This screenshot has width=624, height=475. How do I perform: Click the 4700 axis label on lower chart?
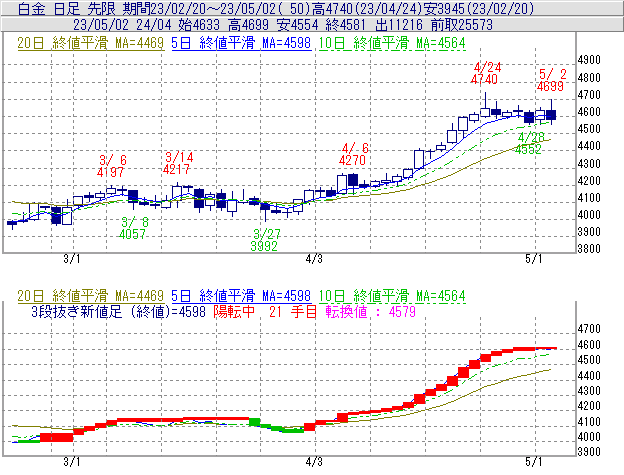coord(589,329)
